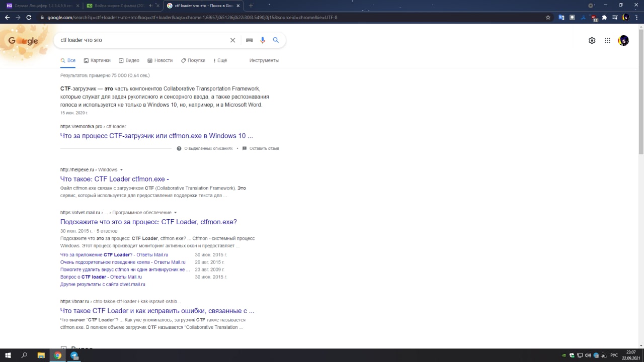
Task: Open the on-screen keyboard input tool
Action: pyautogui.click(x=249, y=40)
